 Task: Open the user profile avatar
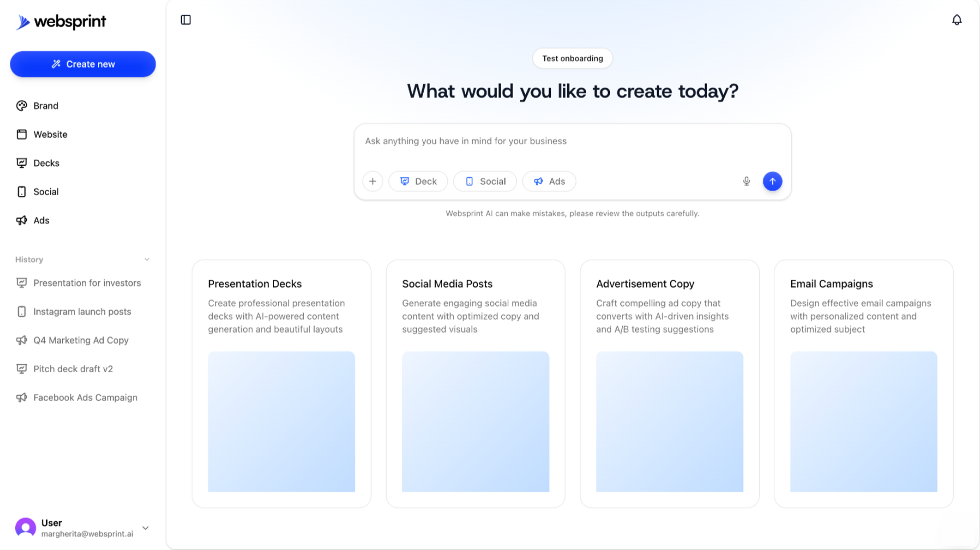pos(25,527)
